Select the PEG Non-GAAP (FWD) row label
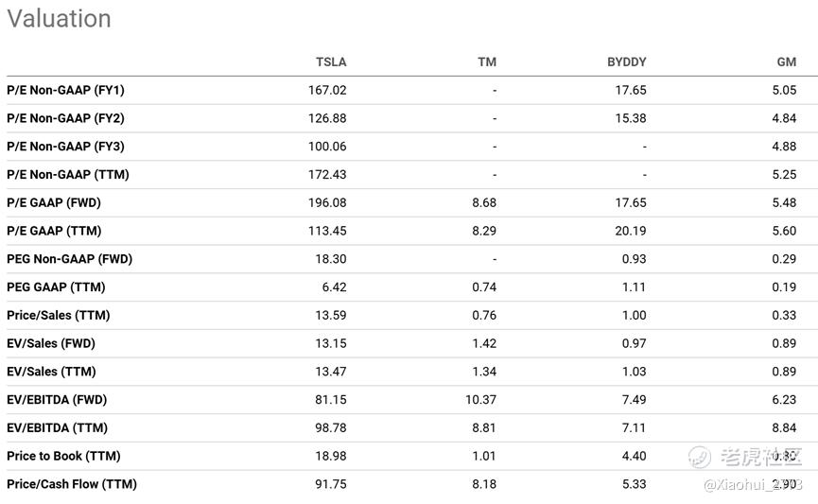 [69, 259]
